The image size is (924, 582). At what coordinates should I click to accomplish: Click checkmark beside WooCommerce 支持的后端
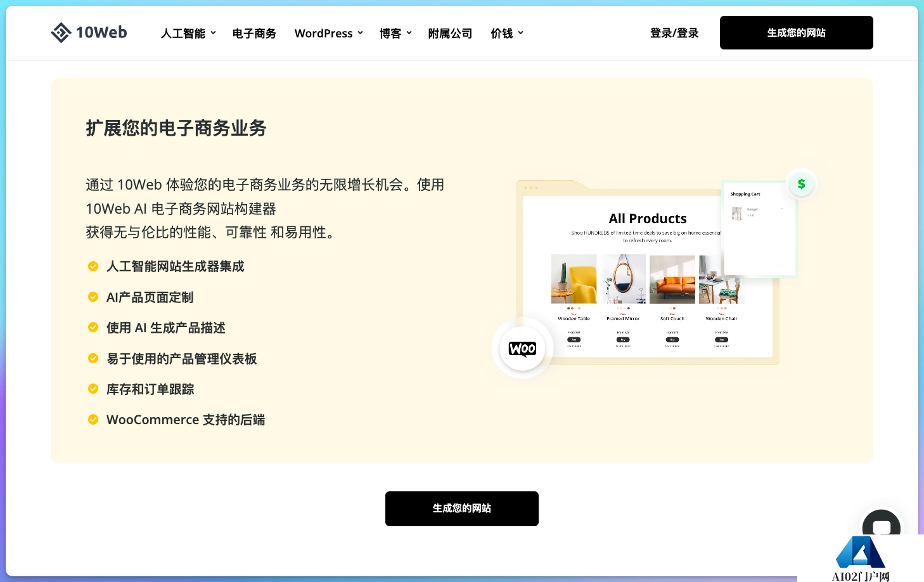(x=93, y=419)
